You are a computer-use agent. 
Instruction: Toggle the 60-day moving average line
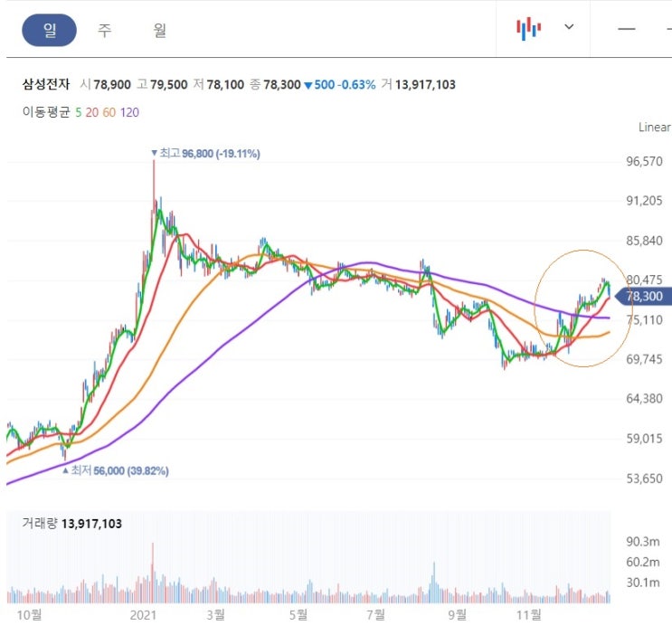pyautogui.click(x=109, y=112)
